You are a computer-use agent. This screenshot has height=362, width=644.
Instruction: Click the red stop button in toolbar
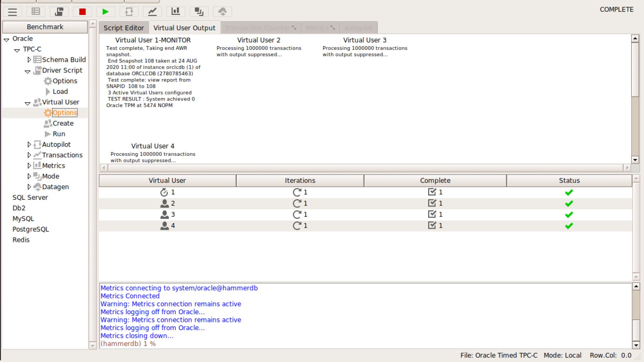coord(82,12)
